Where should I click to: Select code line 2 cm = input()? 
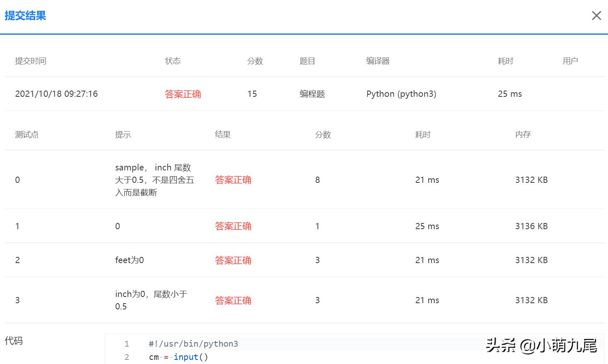(178, 357)
